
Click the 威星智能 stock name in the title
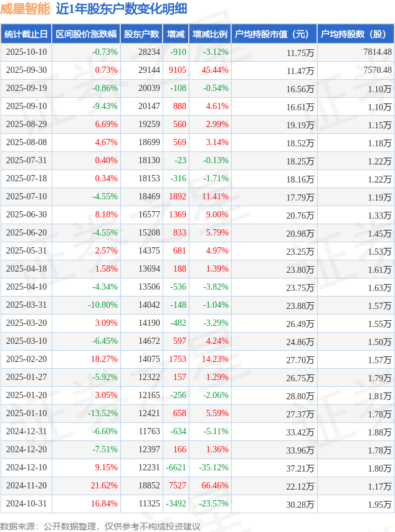pos(25,9)
